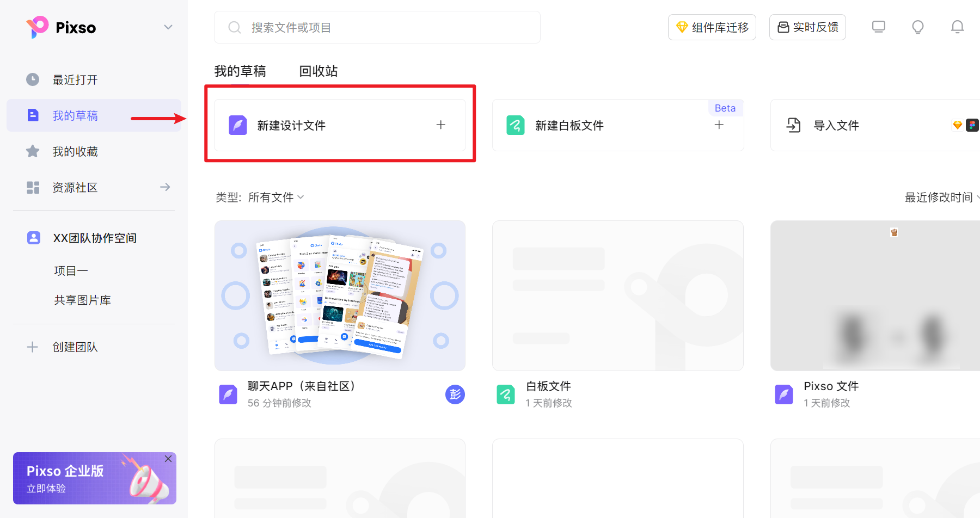The image size is (980, 518).
Task: Click the whiteboard file icon beside 白板文件
Action: click(x=506, y=394)
